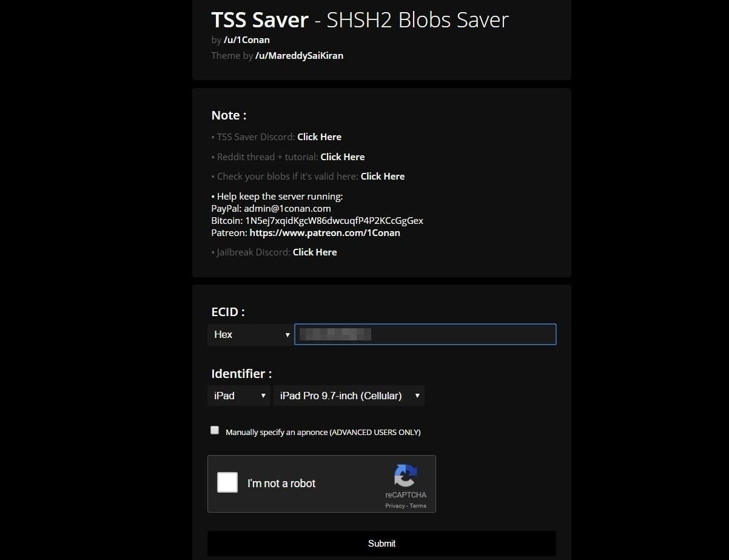The height and width of the screenshot is (560, 729).
Task: Follow the check your blobs link
Action: (382, 177)
